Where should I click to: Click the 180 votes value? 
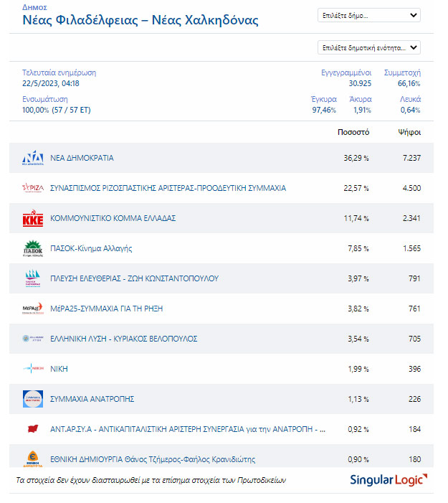[414, 459]
